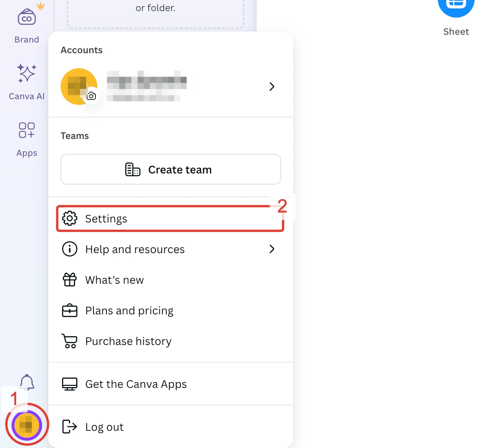The image size is (488, 448).
Task: Open Help and resources menu item
Action: tap(170, 249)
